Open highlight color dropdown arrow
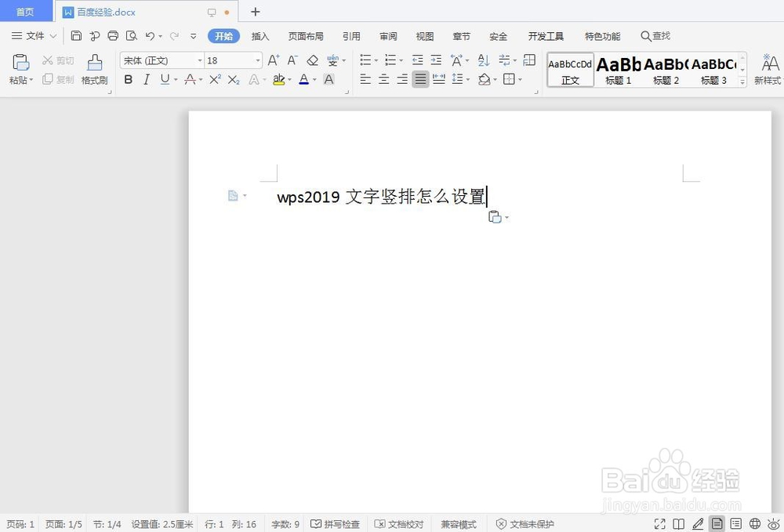The width and height of the screenshot is (784, 532). pos(289,80)
